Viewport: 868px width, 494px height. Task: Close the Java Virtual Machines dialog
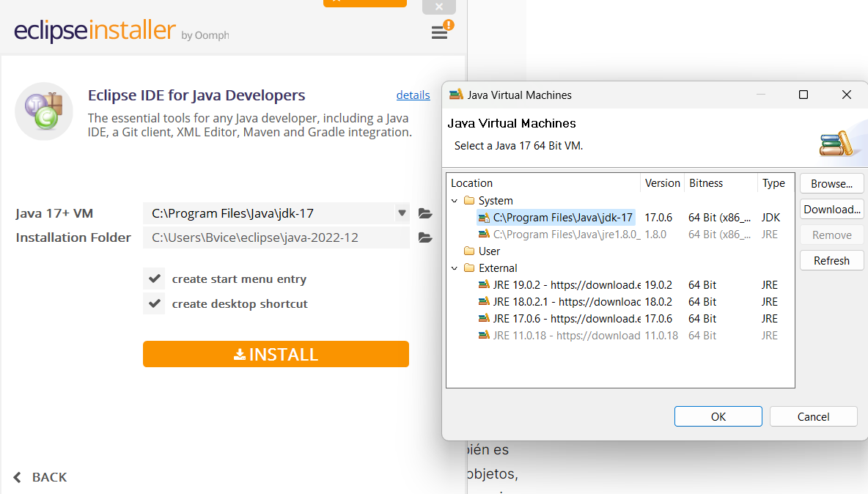[x=847, y=95]
